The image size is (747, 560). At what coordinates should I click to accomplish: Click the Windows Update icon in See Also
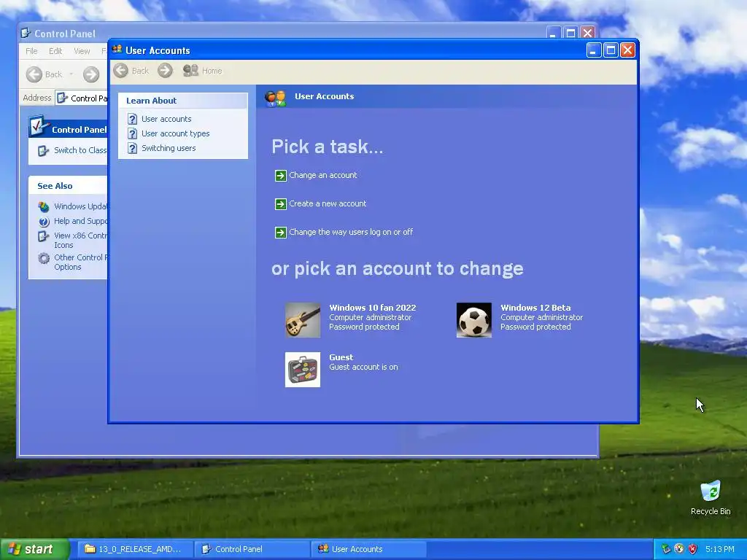click(44, 206)
